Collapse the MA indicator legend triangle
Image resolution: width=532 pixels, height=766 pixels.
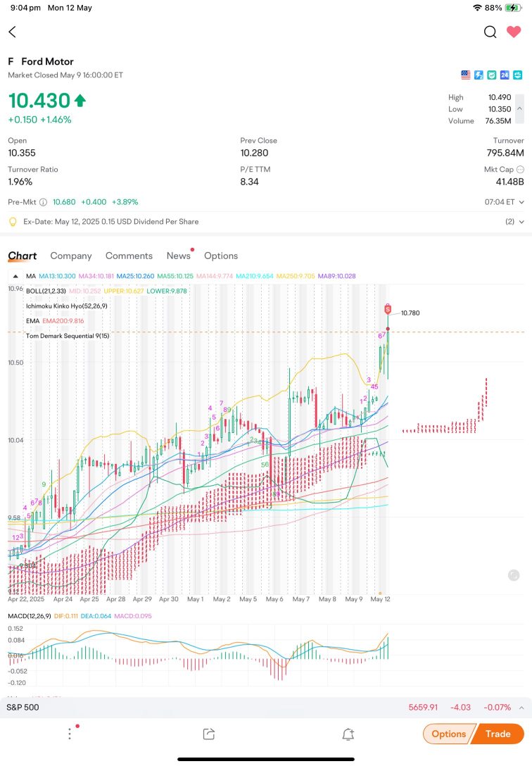click(15, 276)
